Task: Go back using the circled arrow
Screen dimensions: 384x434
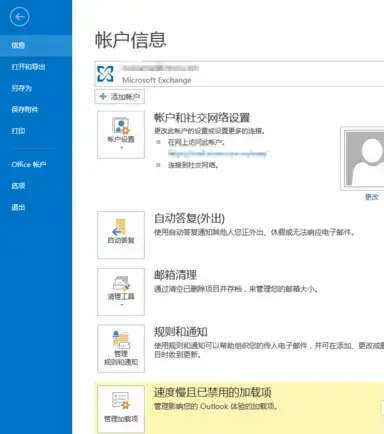Action: 20,17
